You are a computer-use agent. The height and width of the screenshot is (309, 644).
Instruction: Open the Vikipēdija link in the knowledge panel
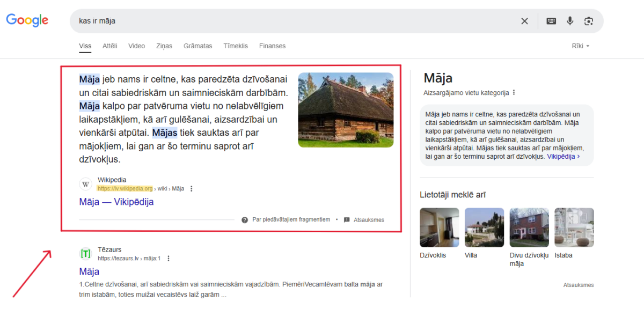pyautogui.click(x=563, y=157)
